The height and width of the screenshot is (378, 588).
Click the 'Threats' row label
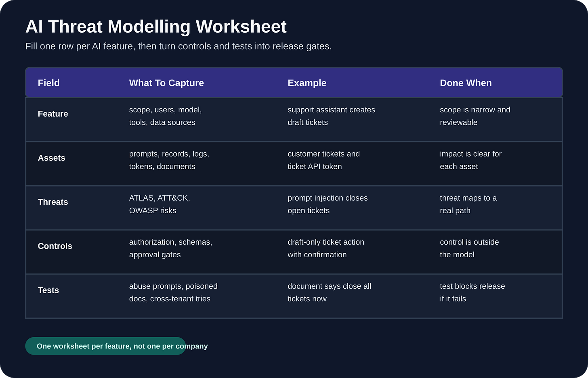53,202
